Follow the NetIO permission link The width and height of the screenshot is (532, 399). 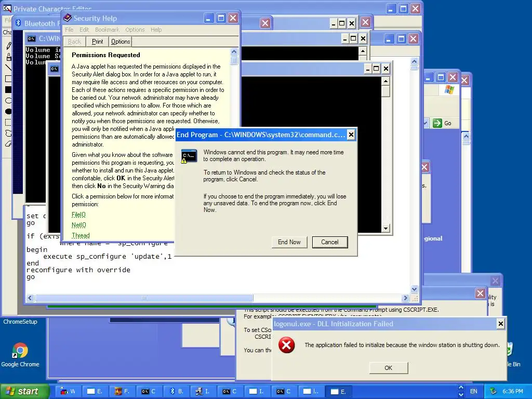point(79,225)
